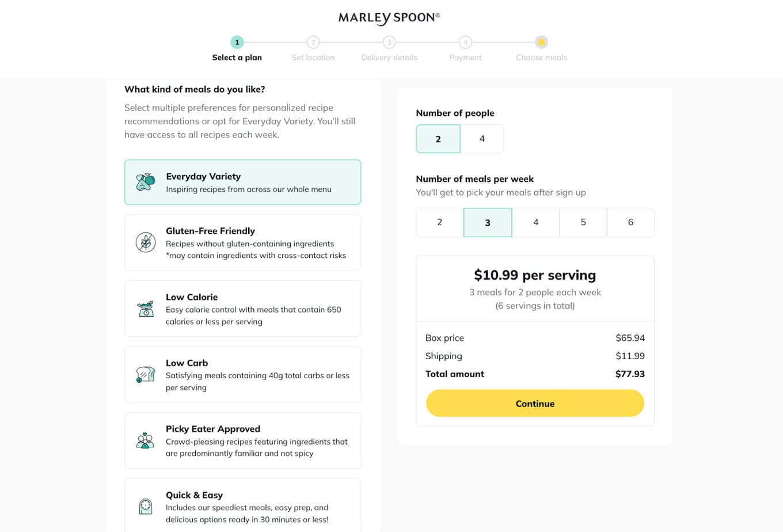Toggle the Gluten-Free Friendly preference title

click(x=210, y=231)
